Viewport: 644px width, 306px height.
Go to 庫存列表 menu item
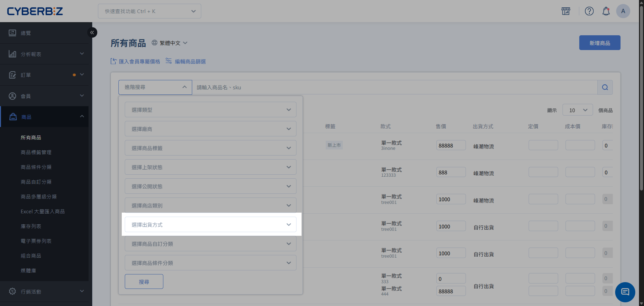point(31,226)
